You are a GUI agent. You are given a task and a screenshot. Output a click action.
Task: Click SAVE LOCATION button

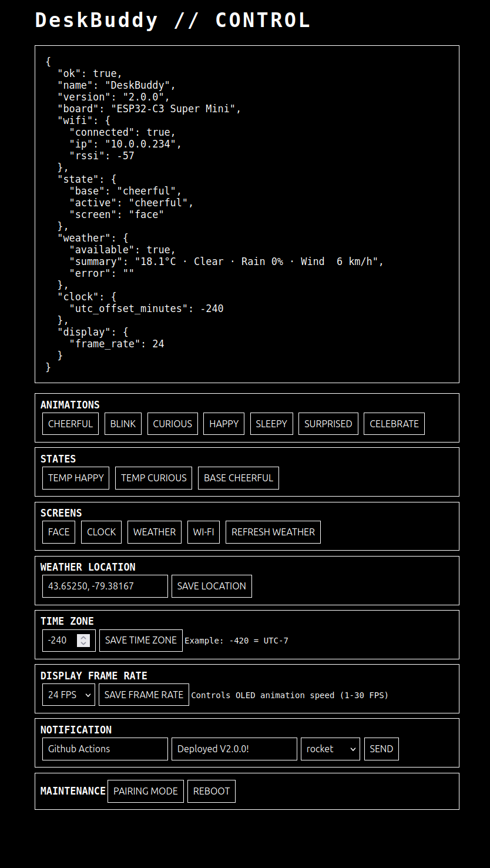click(x=212, y=586)
